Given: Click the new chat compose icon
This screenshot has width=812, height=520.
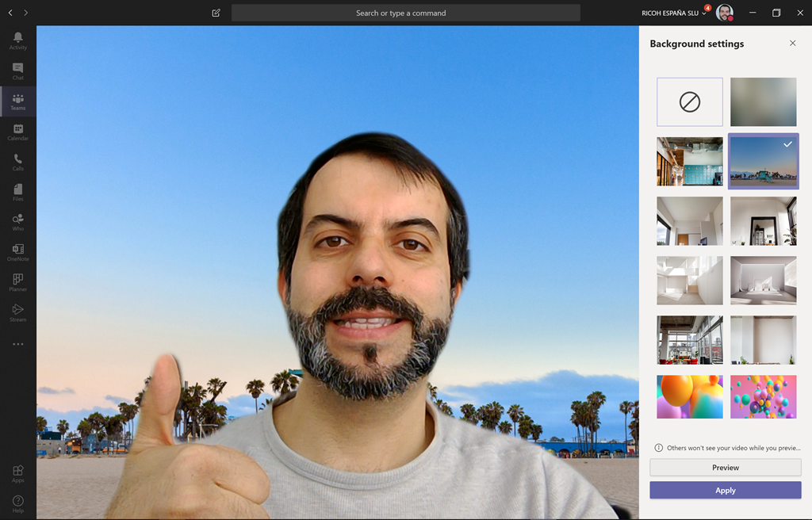Looking at the screenshot, I should click(x=216, y=13).
